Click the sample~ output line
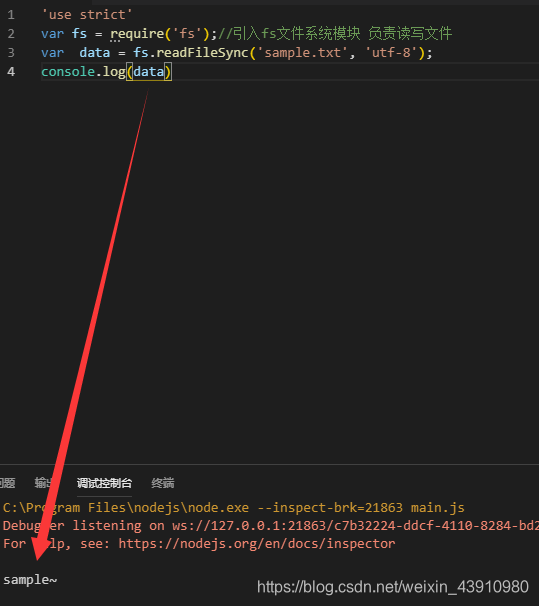 [30, 580]
